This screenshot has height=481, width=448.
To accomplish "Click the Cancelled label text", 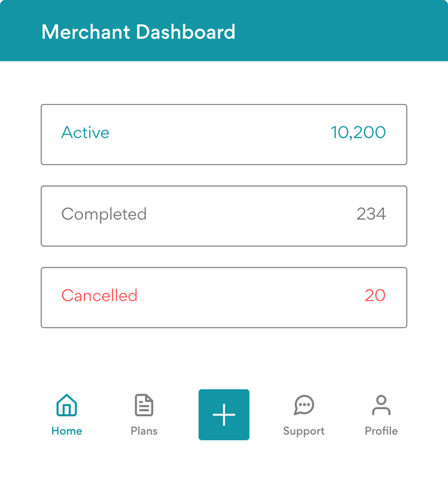I will [99, 296].
